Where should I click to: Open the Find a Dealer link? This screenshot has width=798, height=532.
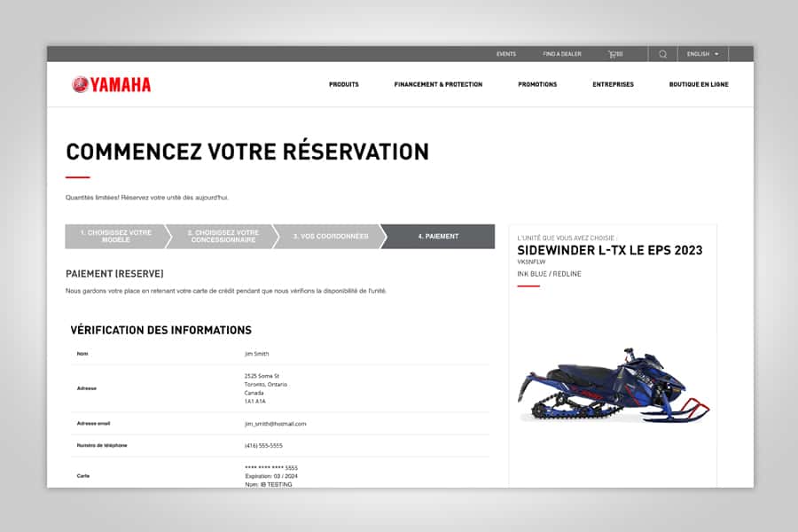(562, 54)
